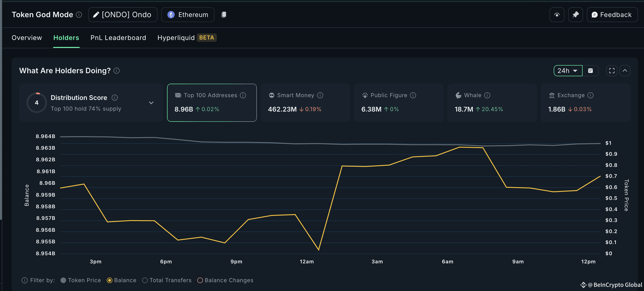Select the Public Figure card
This screenshot has width=644, height=291.
pyautogui.click(x=399, y=103)
